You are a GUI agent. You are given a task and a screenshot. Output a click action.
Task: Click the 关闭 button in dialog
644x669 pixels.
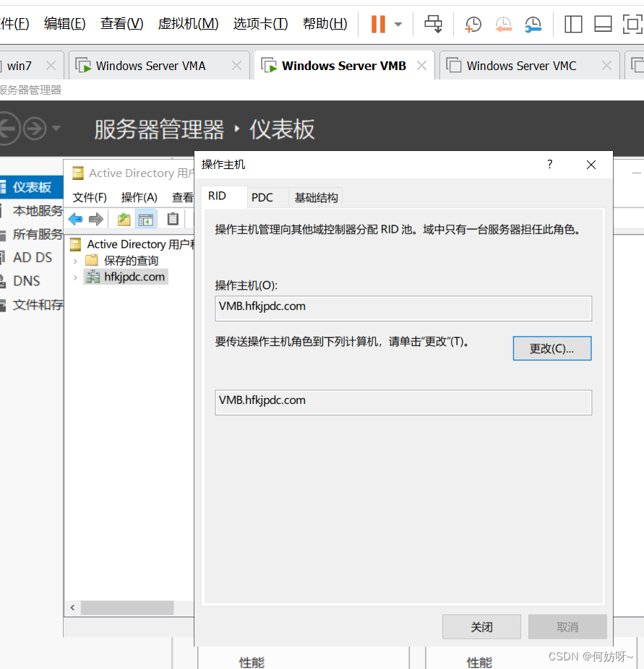coord(481,627)
